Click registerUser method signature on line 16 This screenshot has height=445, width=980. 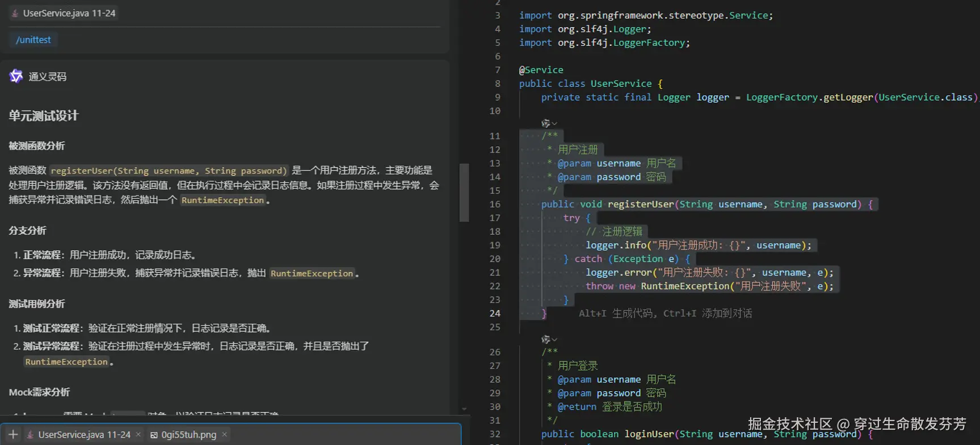[707, 204]
